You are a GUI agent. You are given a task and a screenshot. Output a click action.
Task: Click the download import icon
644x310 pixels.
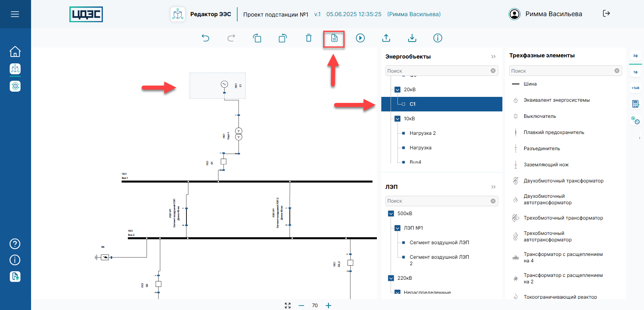click(412, 38)
